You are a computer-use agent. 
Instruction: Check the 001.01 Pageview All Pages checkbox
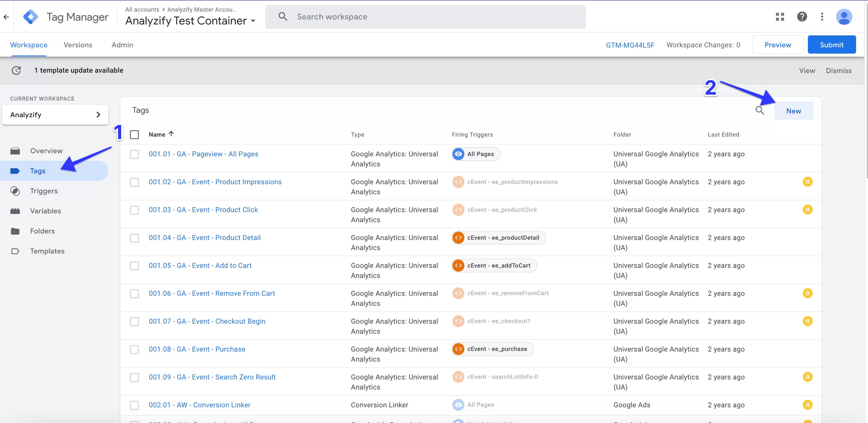[134, 155]
